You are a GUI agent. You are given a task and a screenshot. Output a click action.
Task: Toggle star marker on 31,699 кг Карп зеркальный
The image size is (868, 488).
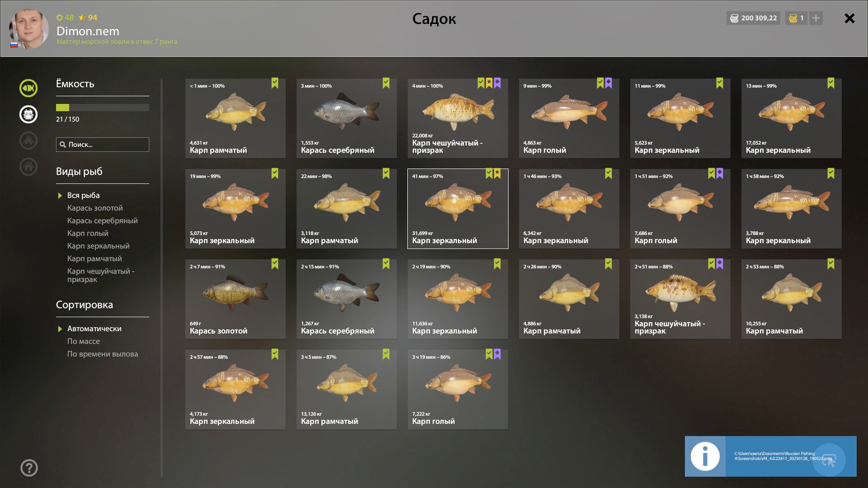[497, 174]
